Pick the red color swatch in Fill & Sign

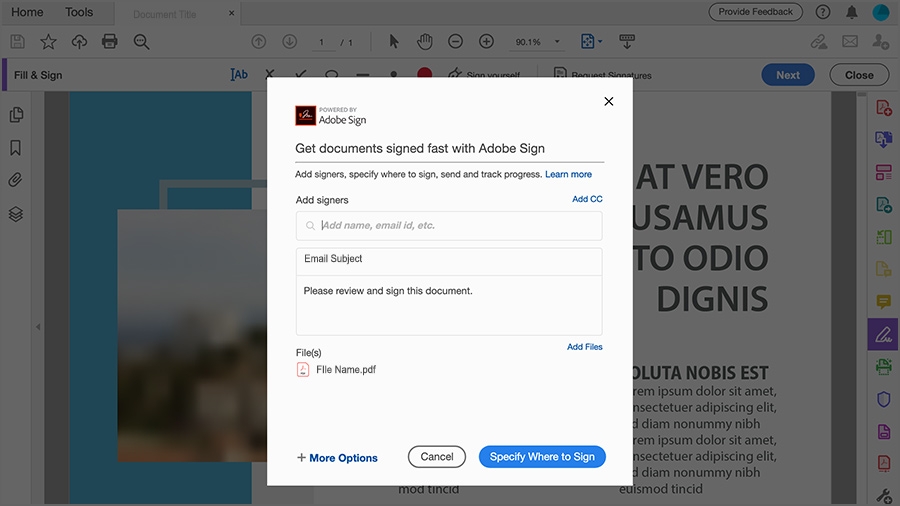425,73
